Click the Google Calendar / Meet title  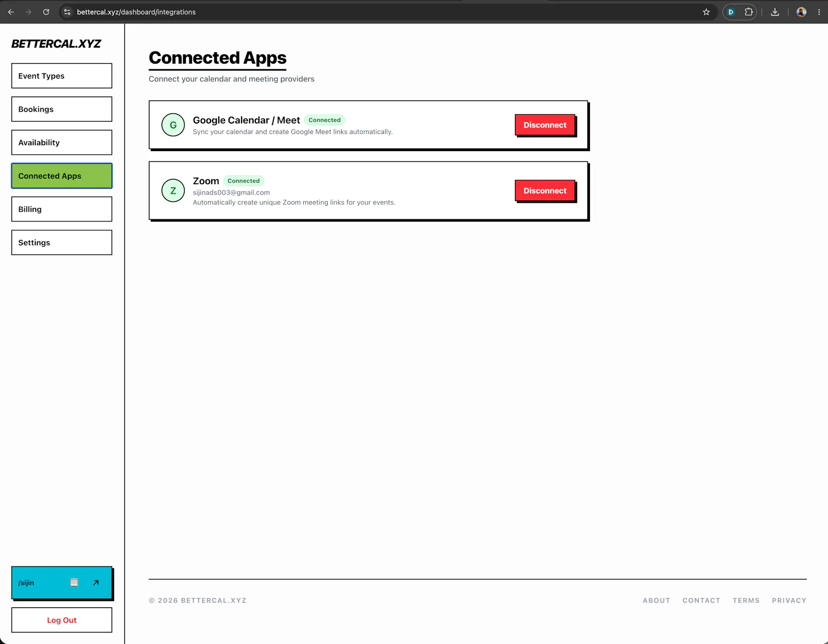click(246, 120)
